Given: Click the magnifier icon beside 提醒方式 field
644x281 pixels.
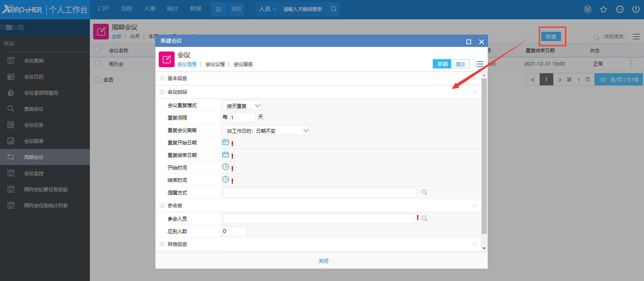Looking at the screenshot, I should point(424,192).
